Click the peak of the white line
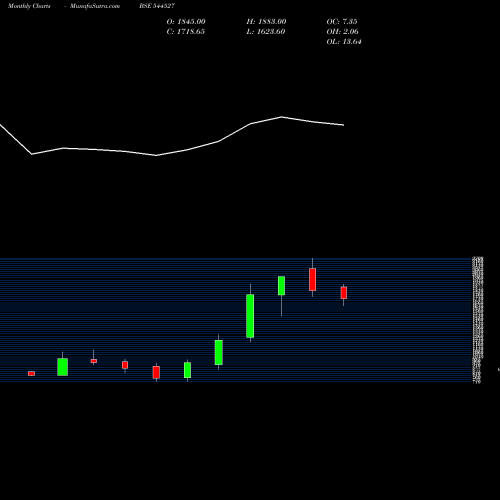 [282, 117]
